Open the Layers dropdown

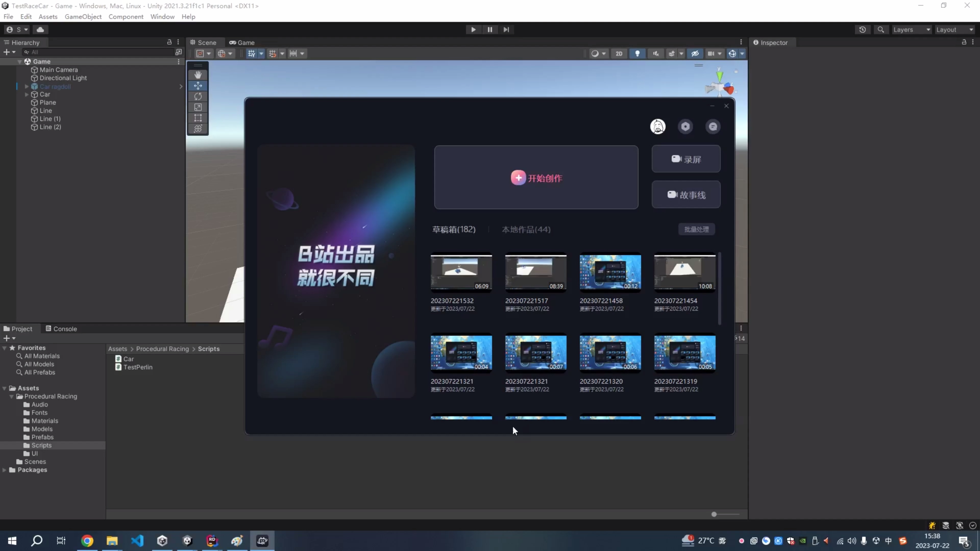click(x=912, y=29)
